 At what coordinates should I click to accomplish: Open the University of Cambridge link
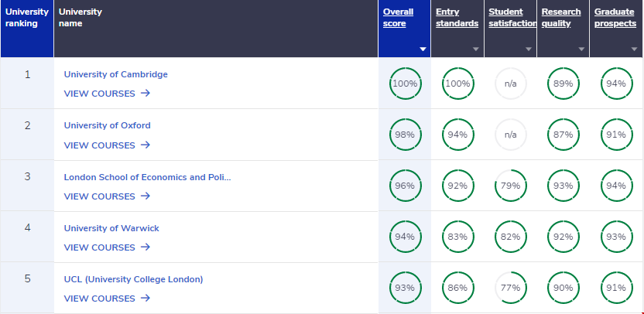coord(115,74)
